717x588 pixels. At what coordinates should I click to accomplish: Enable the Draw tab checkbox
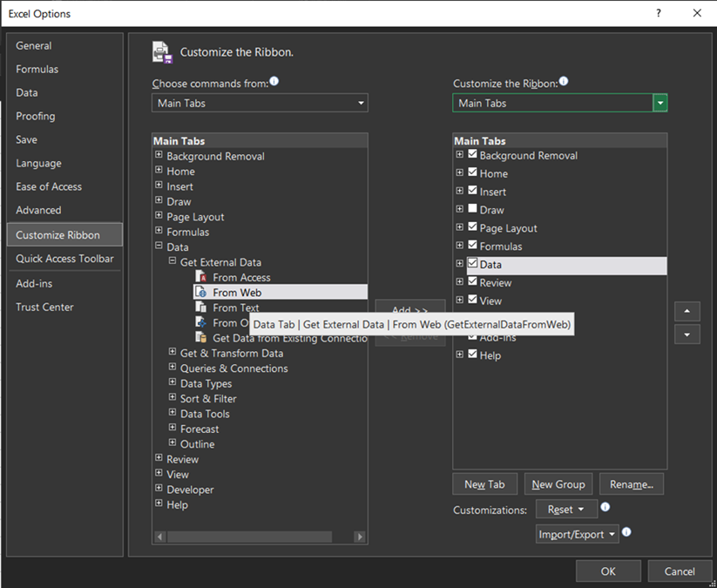472,209
